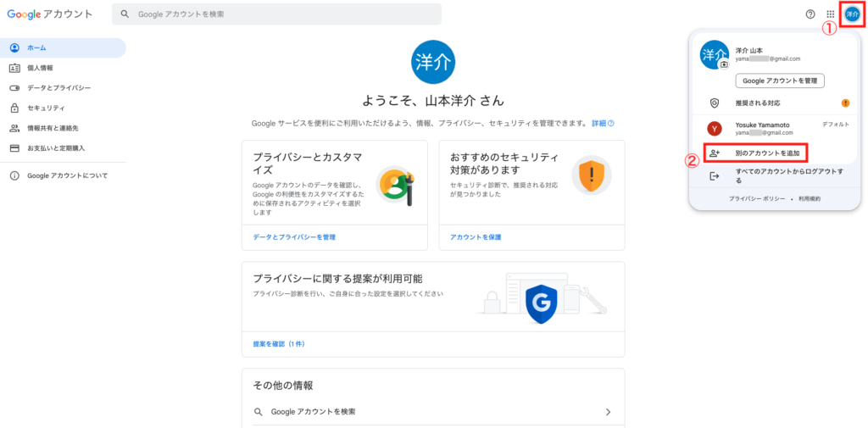Click the red Y avatar of Yosuke Yamamoto
Screen dimensions: 868x428
pyautogui.click(x=715, y=129)
